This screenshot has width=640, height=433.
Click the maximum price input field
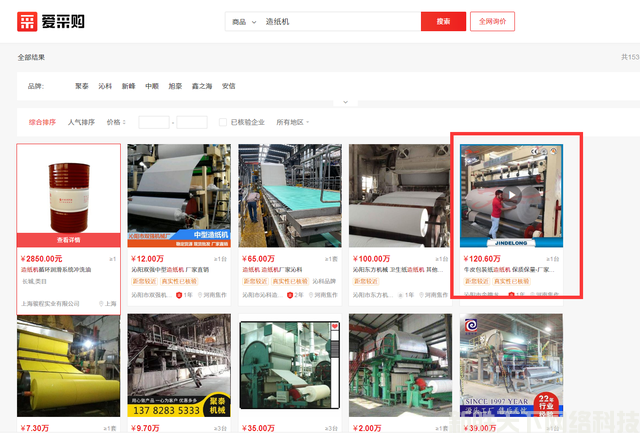191,122
